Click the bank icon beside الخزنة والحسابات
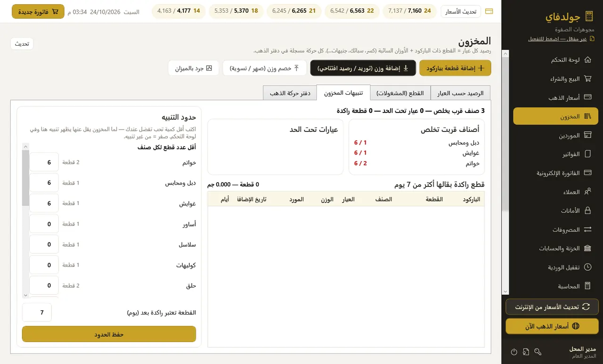The image size is (603, 364). [x=587, y=248]
